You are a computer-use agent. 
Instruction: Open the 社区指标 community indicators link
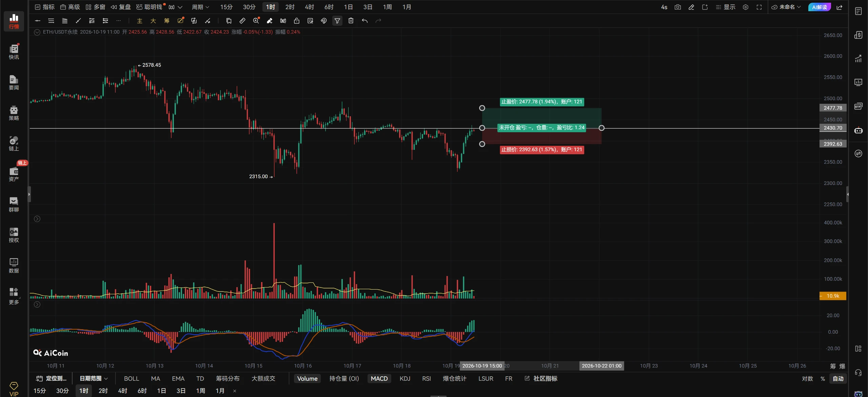tap(541, 378)
